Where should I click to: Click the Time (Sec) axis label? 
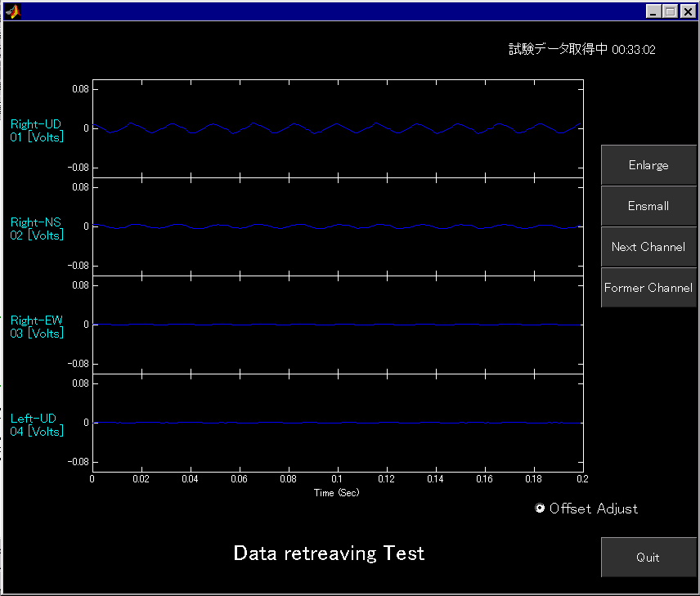tap(337, 493)
